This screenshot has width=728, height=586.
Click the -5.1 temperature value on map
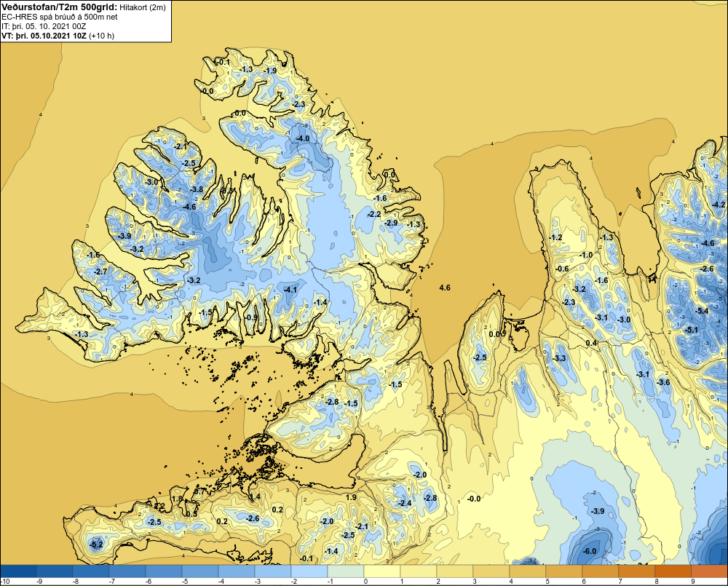click(692, 330)
